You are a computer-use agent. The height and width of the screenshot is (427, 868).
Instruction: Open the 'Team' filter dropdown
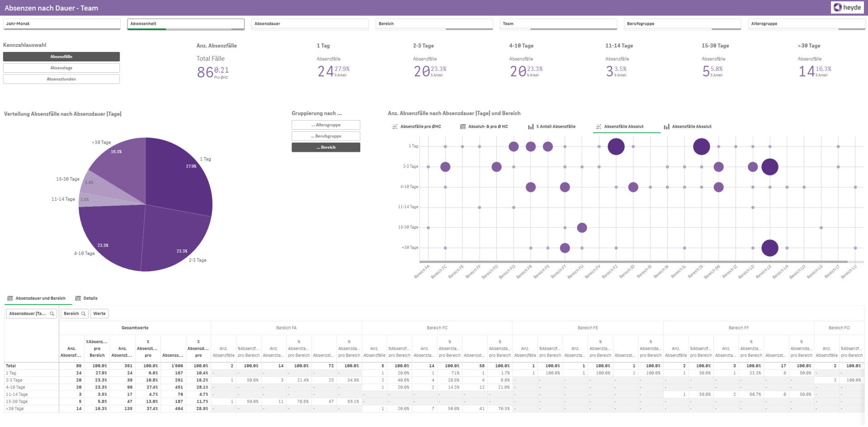click(559, 23)
